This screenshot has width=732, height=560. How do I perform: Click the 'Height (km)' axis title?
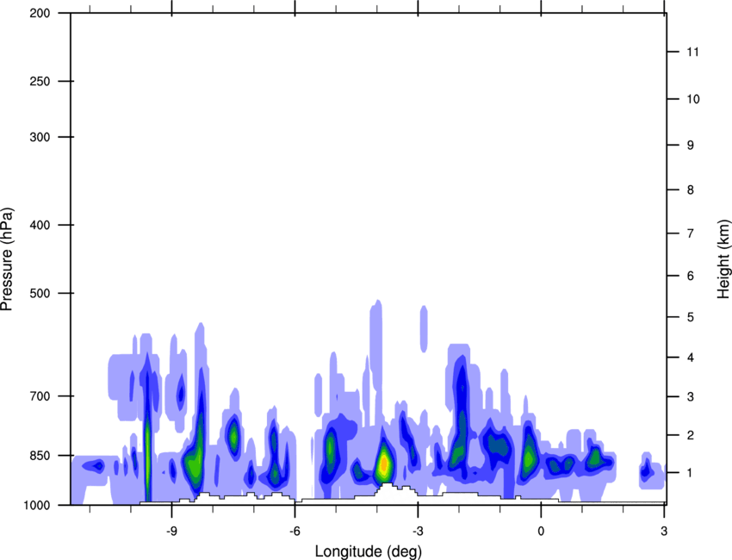[723, 259]
